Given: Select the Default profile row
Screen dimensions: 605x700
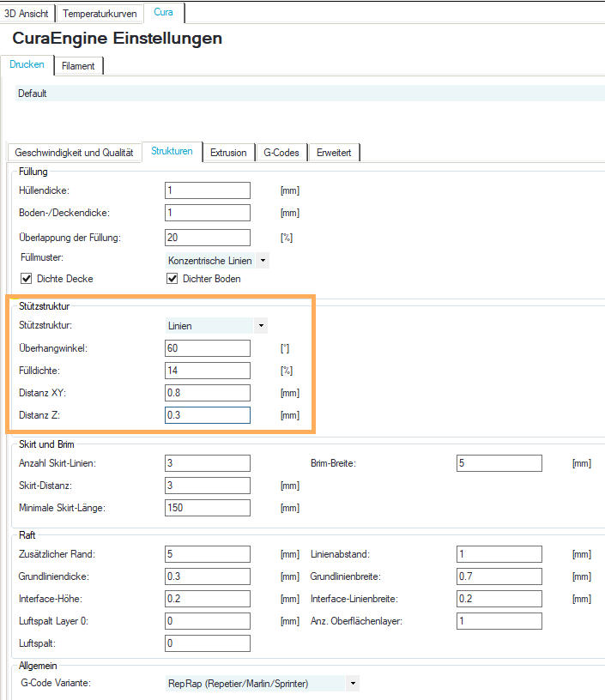Looking at the screenshot, I should point(311,94).
